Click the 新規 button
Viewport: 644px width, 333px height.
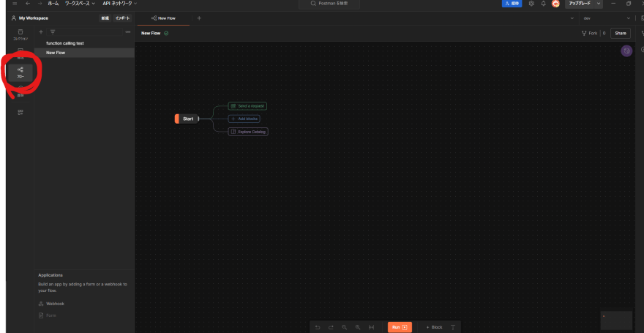(105, 18)
